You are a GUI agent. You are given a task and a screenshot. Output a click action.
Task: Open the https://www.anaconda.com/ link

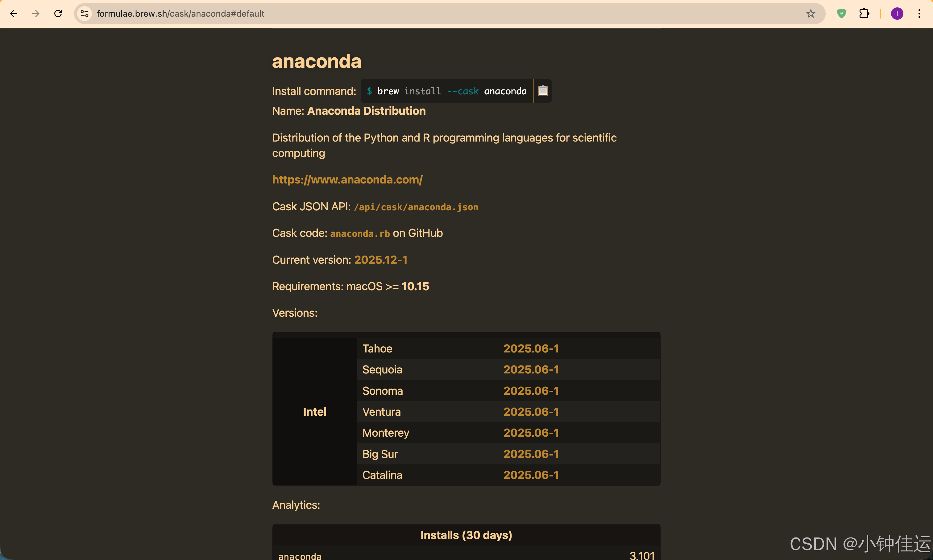click(x=347, y=179)
